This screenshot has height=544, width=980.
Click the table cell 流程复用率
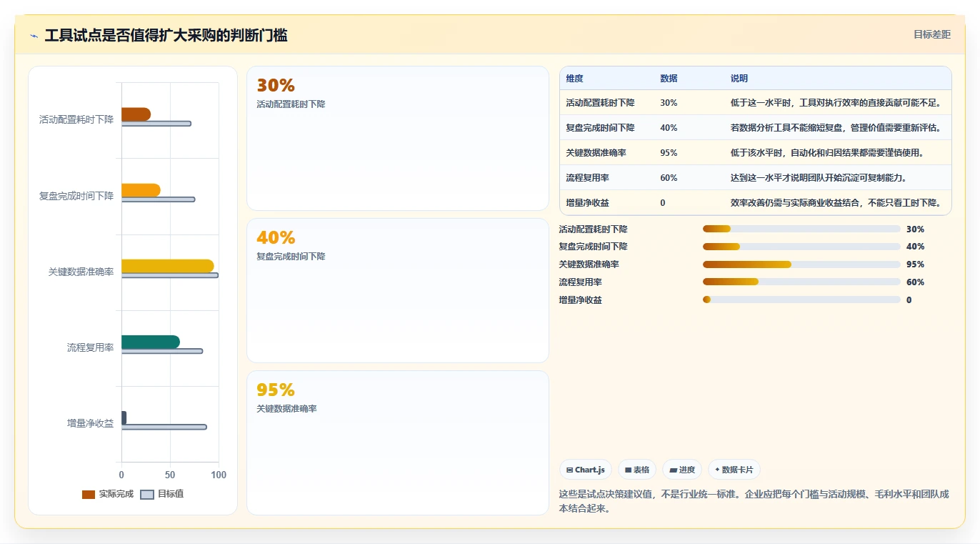tap(588, 178)
